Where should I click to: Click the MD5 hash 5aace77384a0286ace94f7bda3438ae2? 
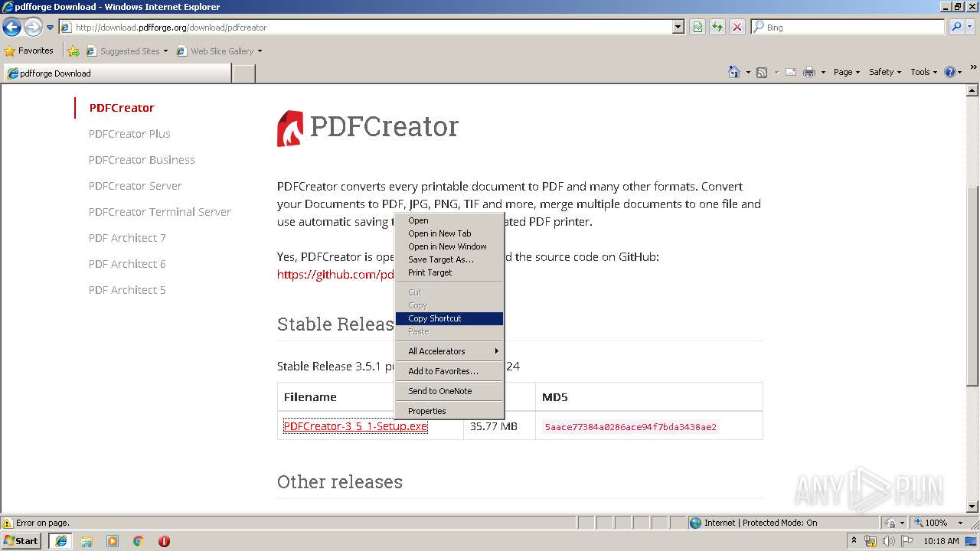coord(630,427)
